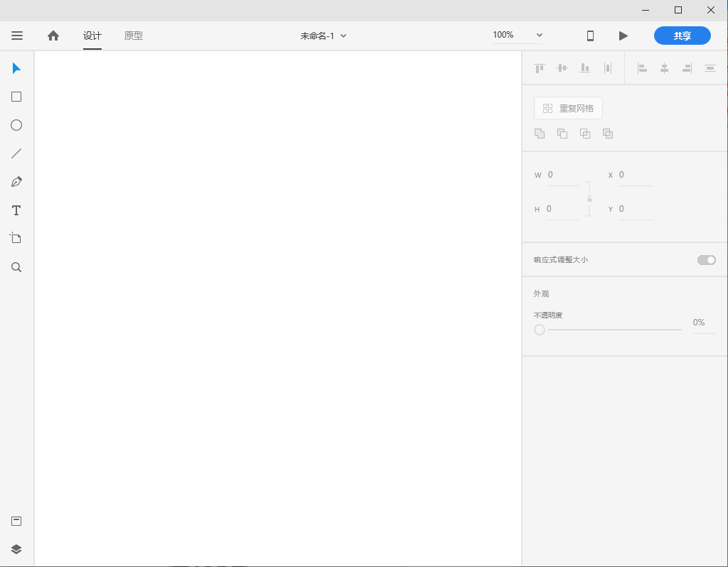Select the Text tool
728x567 pixels.
(x=16, y=210)
